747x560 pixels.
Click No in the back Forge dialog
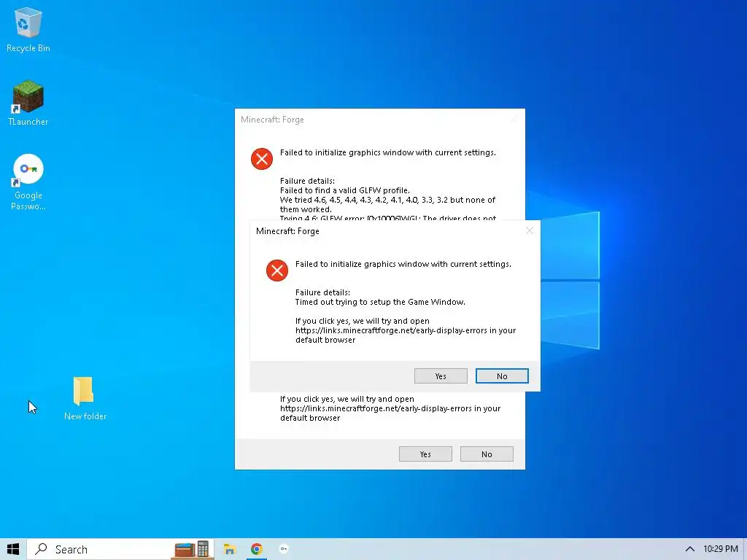(487, 454)
